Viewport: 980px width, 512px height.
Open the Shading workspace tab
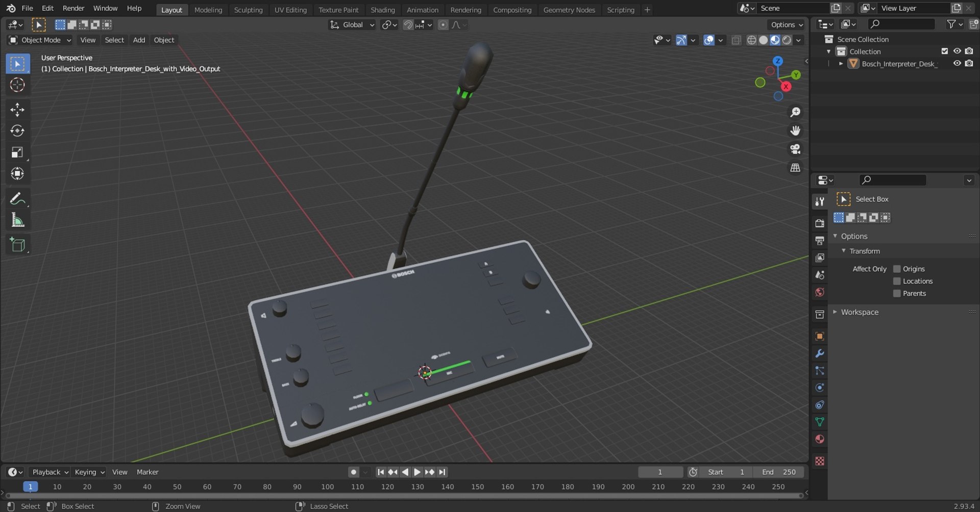pyautogui.click(x=383, y=10)
